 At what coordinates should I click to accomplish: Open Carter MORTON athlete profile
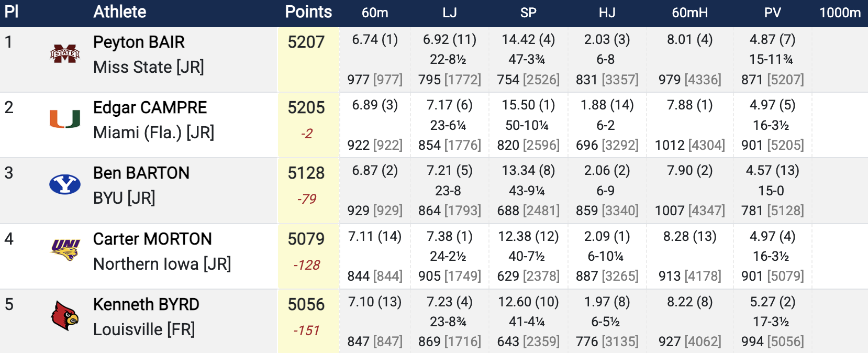click(x=152, y=239)
